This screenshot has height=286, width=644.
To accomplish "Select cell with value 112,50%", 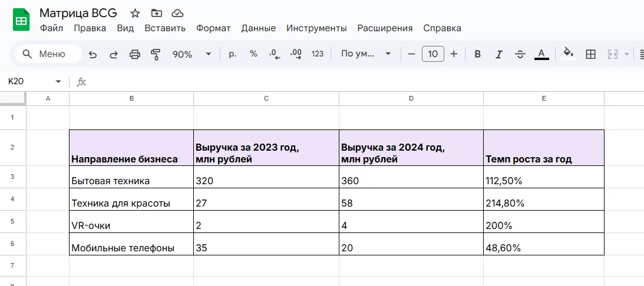I will (x=544, y=177).
